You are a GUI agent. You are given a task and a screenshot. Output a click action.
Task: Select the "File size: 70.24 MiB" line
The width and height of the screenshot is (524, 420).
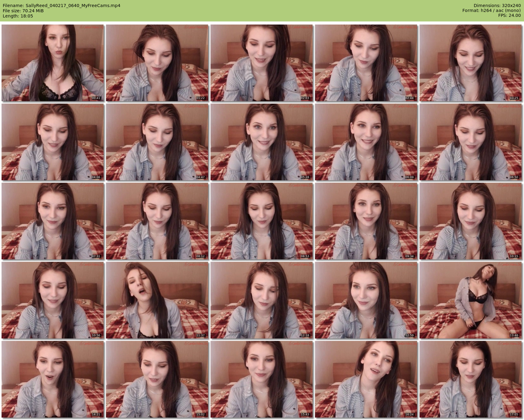pos(23,11)
